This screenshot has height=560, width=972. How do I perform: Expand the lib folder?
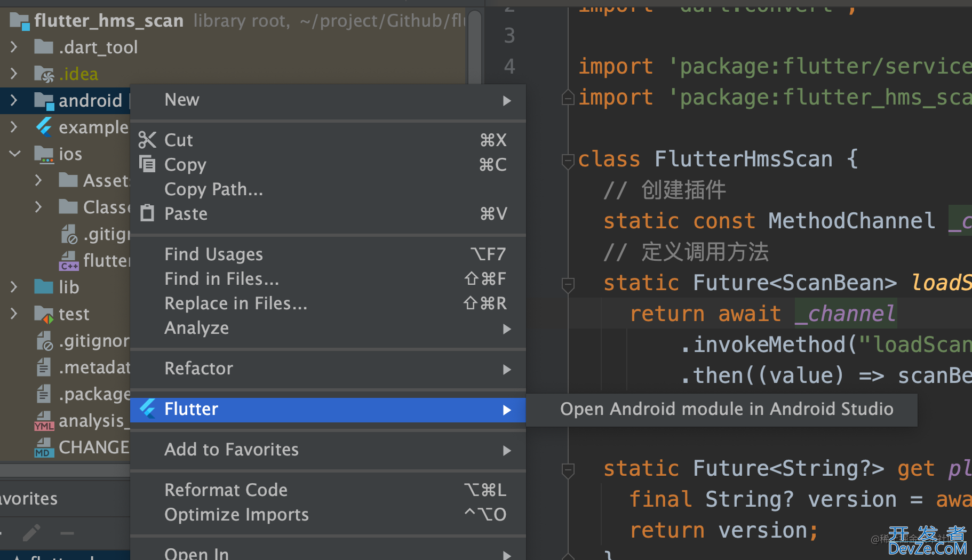[x=14, y=287]
